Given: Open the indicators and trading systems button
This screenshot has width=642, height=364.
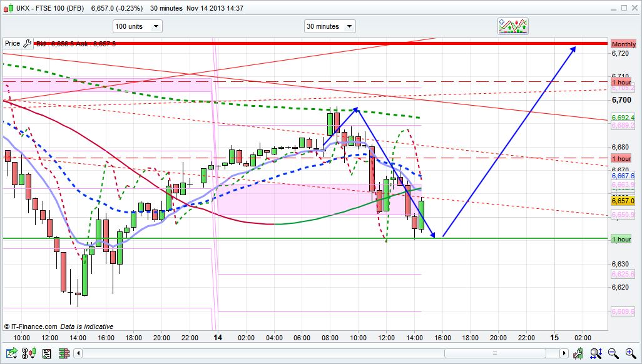Looking at the screenshot, I should pos(512,26).
